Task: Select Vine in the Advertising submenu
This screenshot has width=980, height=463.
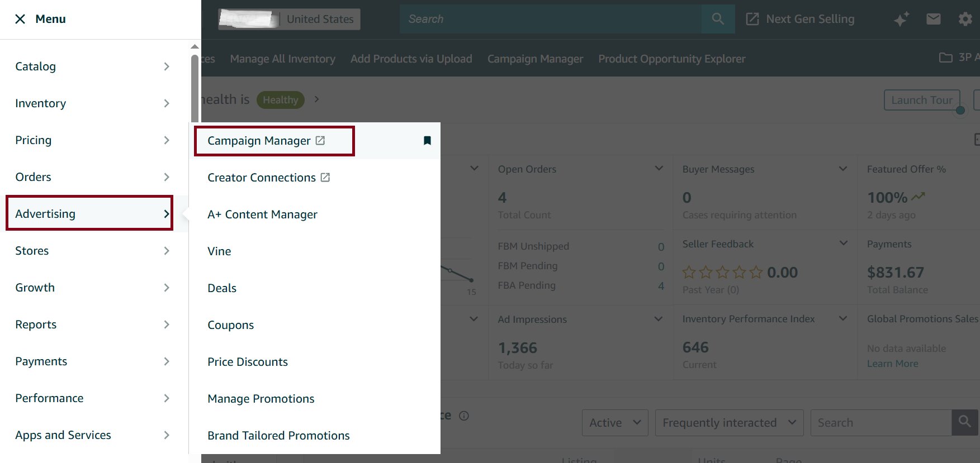Action: pos(219,251)
